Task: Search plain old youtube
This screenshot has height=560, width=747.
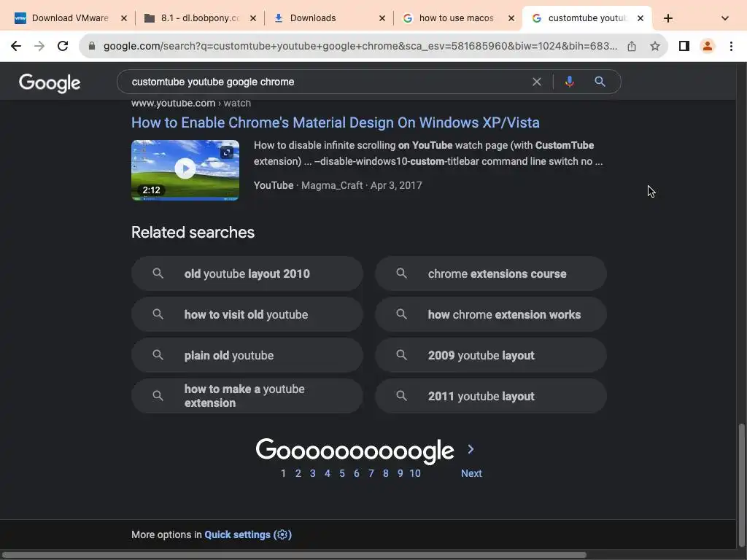Action: tap(247, 355)
